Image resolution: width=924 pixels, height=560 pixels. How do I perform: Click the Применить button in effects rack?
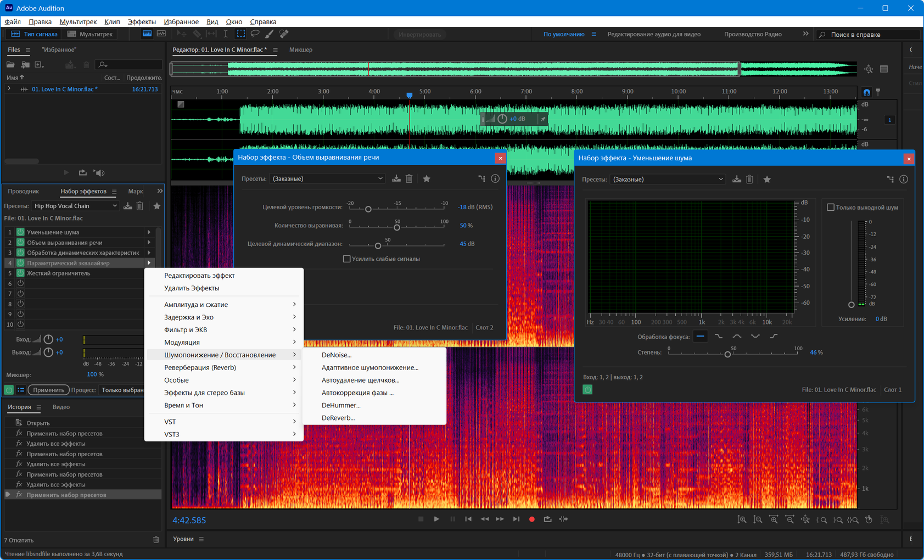coord(48,390)
